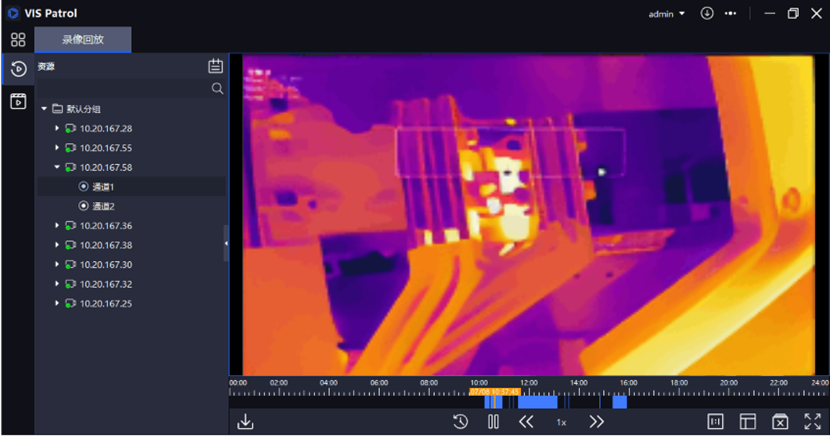
Task: Click the download recording icon below timeline
Action: click(245, 422)
